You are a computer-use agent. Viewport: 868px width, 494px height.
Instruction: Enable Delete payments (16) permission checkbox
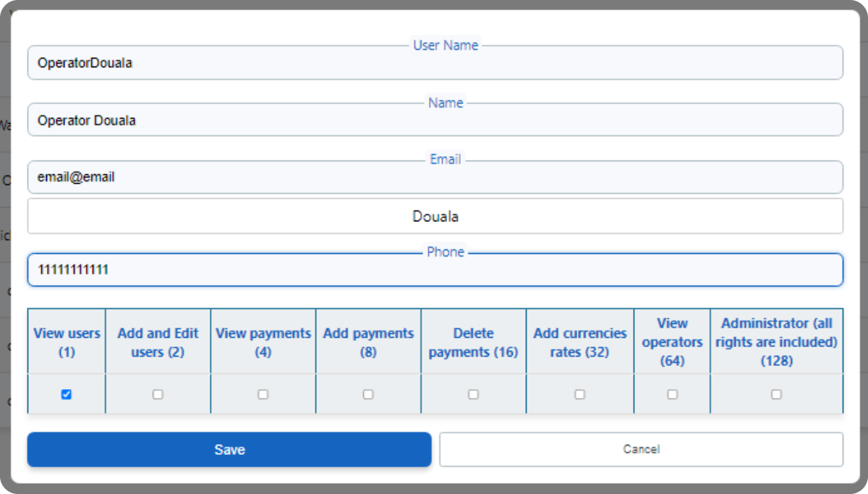473,394
